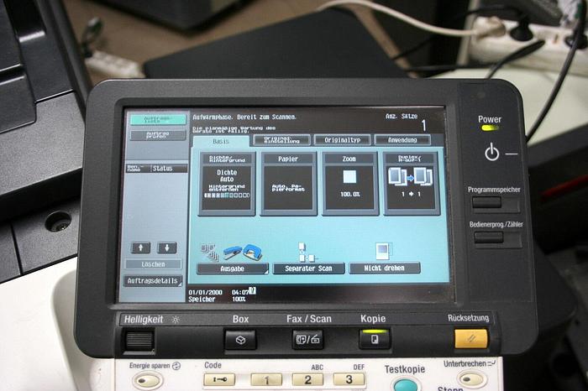Push the Energie sparen button
The image size is (588, 391).
[x=148, y=381]
